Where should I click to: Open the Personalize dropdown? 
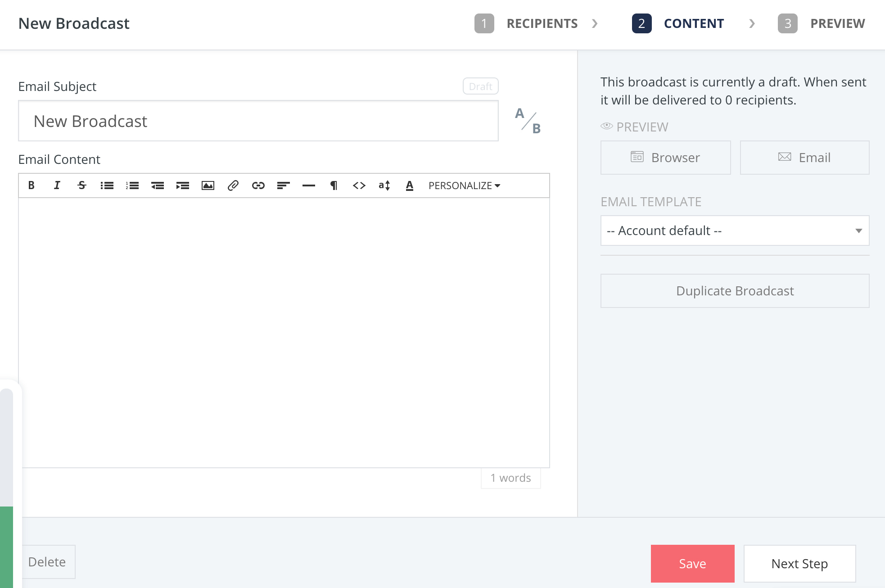click(464, 185)
